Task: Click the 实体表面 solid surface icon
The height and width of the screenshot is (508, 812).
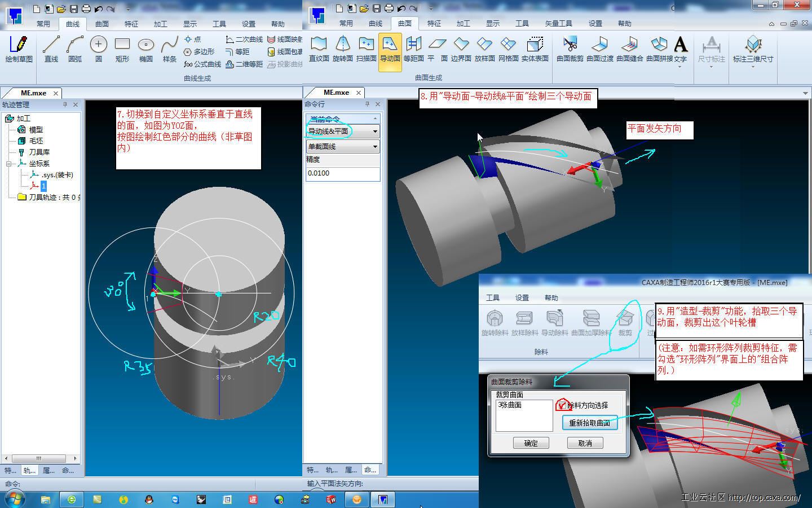Action: tap(535, 49)
